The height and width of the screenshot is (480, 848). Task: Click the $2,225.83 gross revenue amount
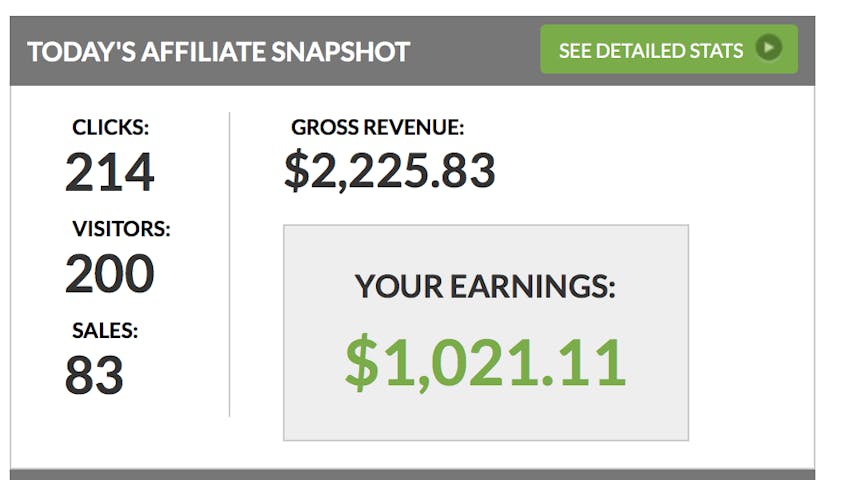tap(390, 171)
